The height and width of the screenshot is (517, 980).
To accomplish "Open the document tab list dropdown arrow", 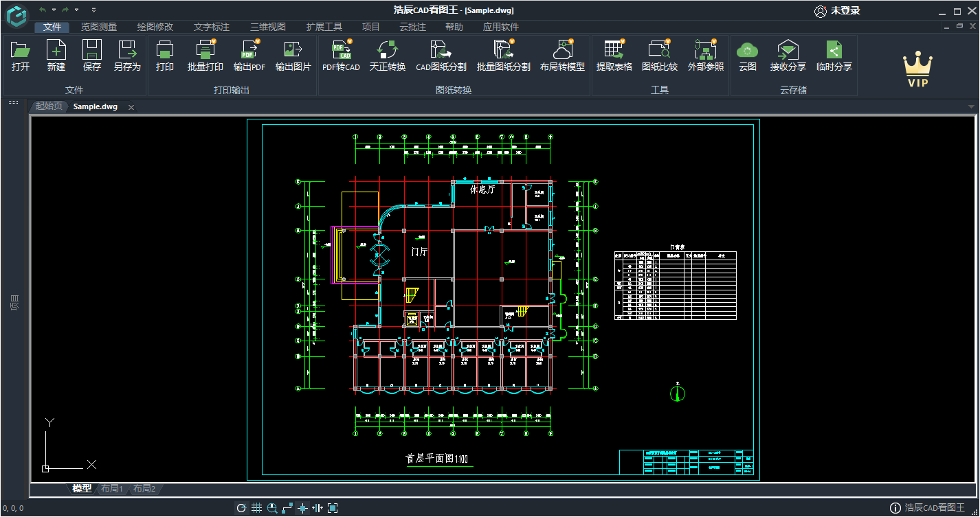I will 971,107.
